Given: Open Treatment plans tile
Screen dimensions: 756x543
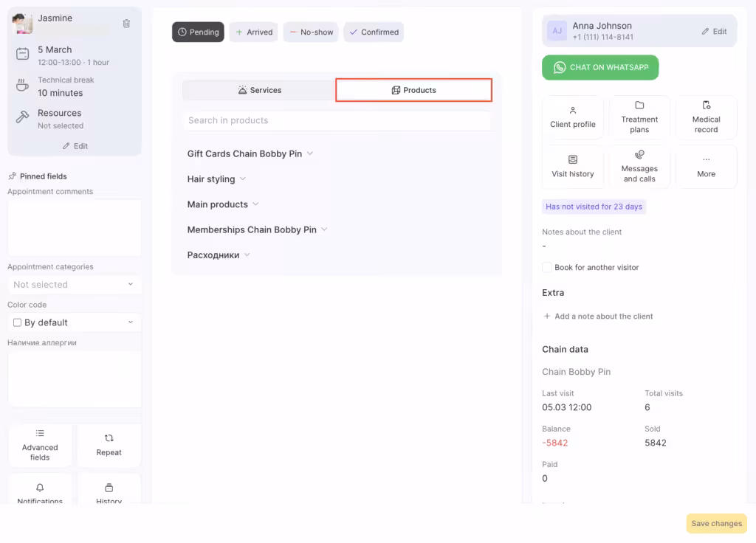Looking at the screenshot, I should tap(639, 117).
